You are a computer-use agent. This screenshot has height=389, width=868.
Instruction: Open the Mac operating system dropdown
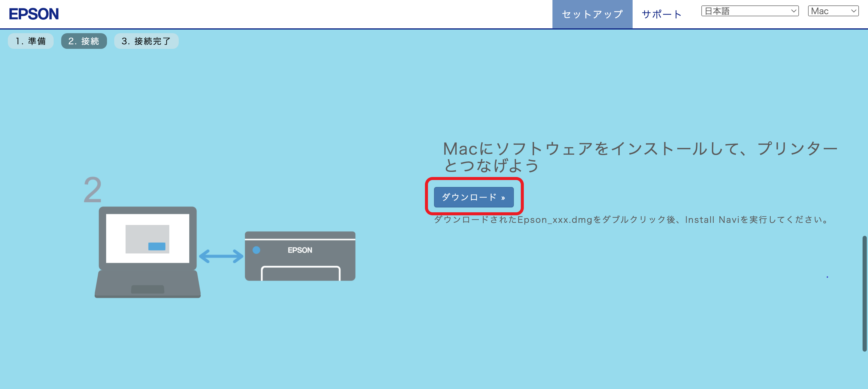click(x=833, y=11)
